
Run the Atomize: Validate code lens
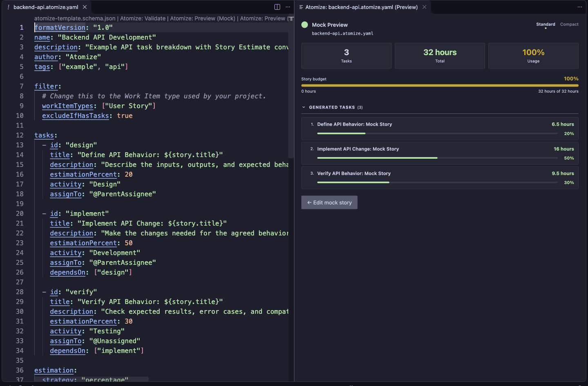tap(143, 18)
